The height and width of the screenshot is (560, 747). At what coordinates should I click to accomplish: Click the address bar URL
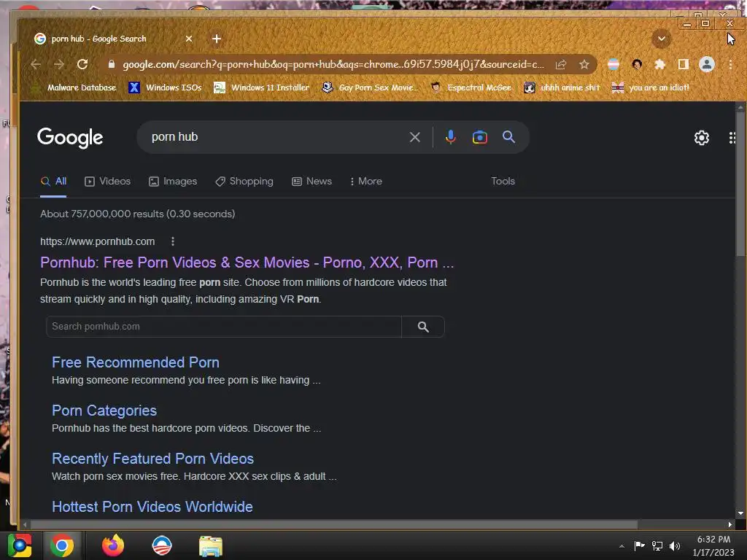(333, 64)
